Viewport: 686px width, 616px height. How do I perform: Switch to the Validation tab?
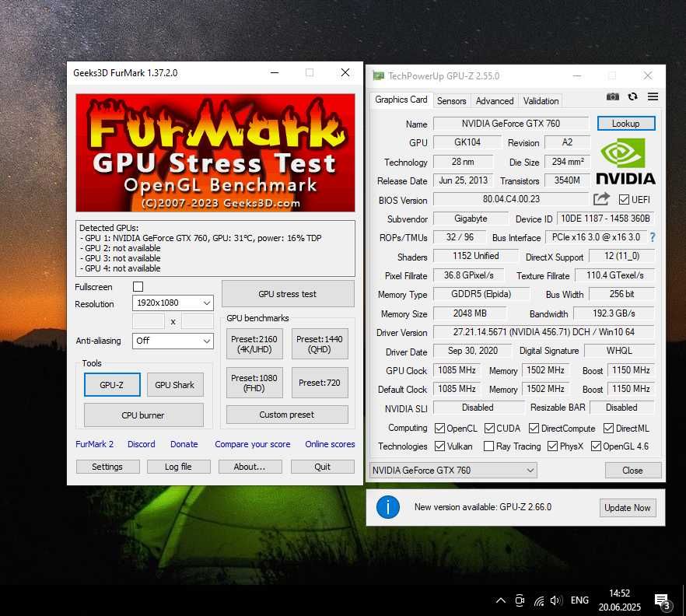[541, 101]
